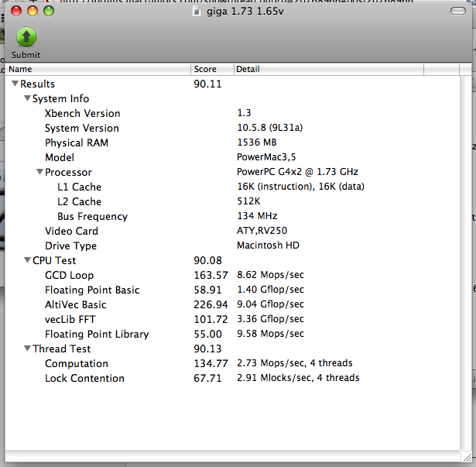Click the 134 MHz bus frequency value

point(257,216)
